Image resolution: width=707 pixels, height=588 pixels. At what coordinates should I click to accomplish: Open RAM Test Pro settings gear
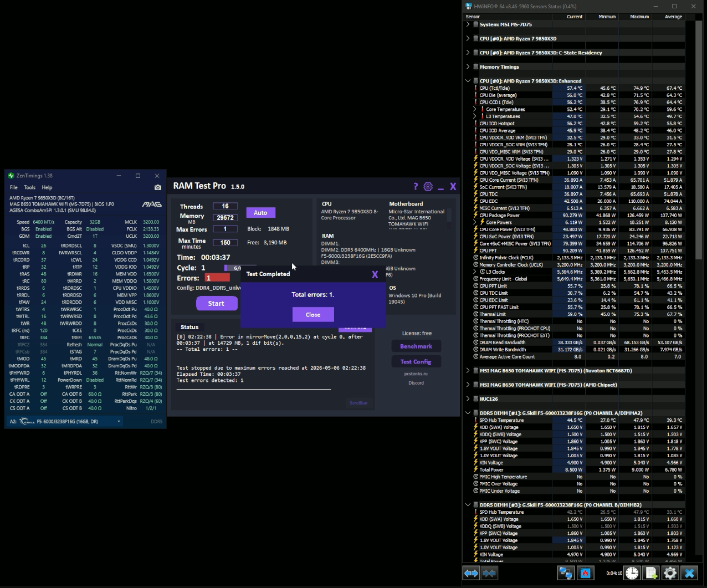pos(428,187)
